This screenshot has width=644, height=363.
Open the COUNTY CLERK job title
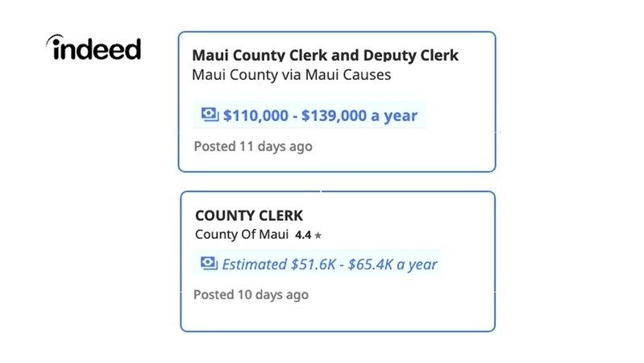(x=249, y=216)
